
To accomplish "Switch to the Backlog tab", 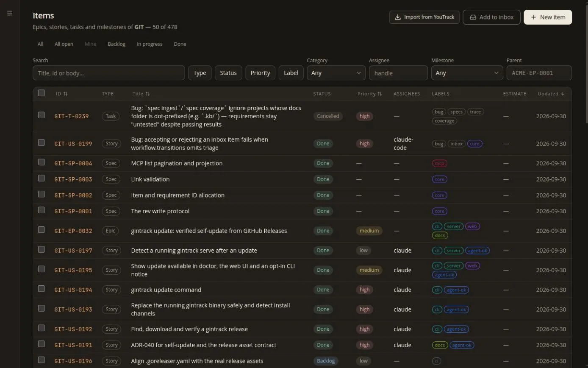I will [116, 44].
